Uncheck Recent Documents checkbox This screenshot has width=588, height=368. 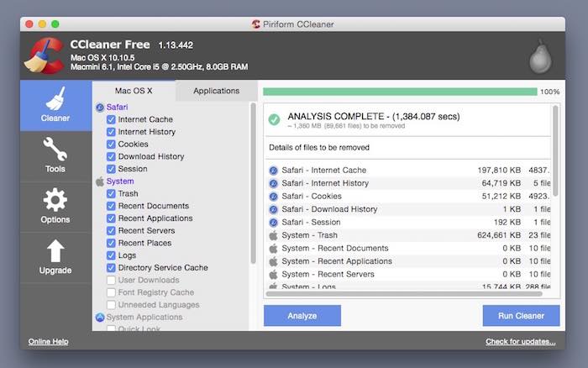click(x=111, y=207)
